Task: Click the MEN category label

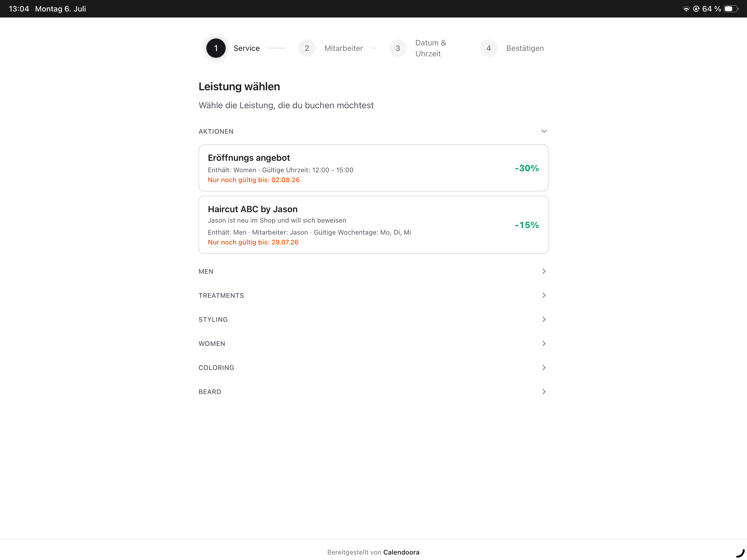Action: 206,272
